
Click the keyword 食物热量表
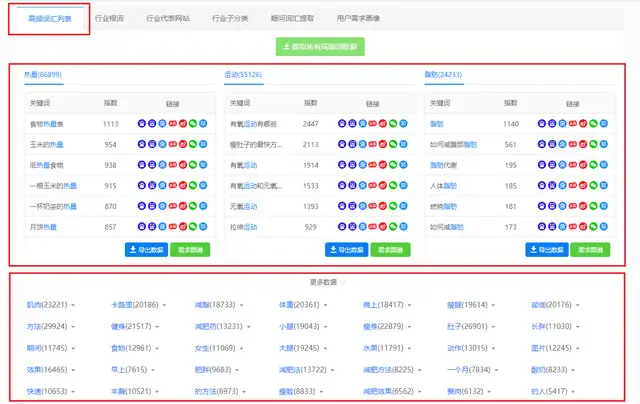[47, 124]
